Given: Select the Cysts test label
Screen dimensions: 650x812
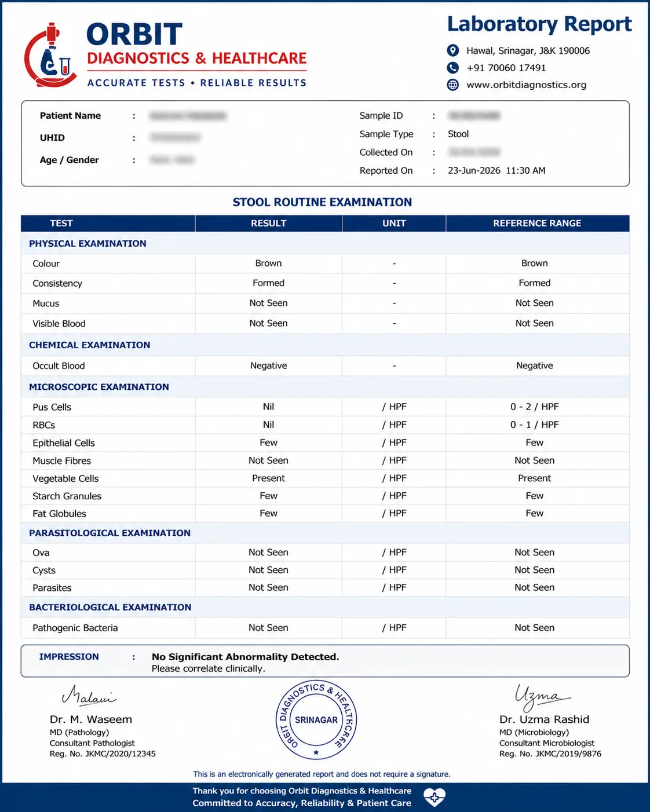Looking at the screenshot, I should (44, 570).
